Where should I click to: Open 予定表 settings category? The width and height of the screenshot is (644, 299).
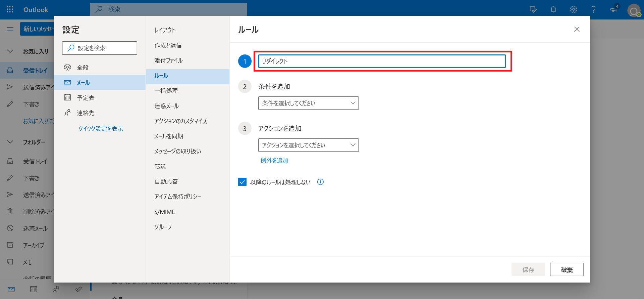click(86, 98)
